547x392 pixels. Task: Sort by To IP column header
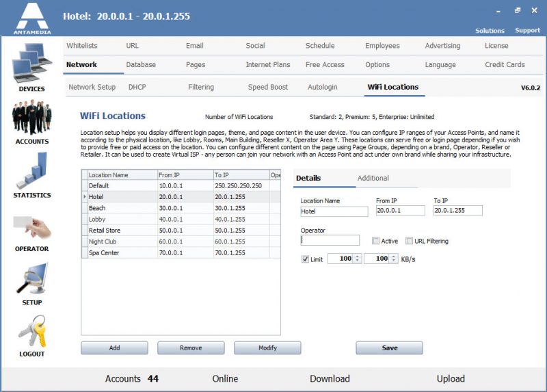coord(241,175)
